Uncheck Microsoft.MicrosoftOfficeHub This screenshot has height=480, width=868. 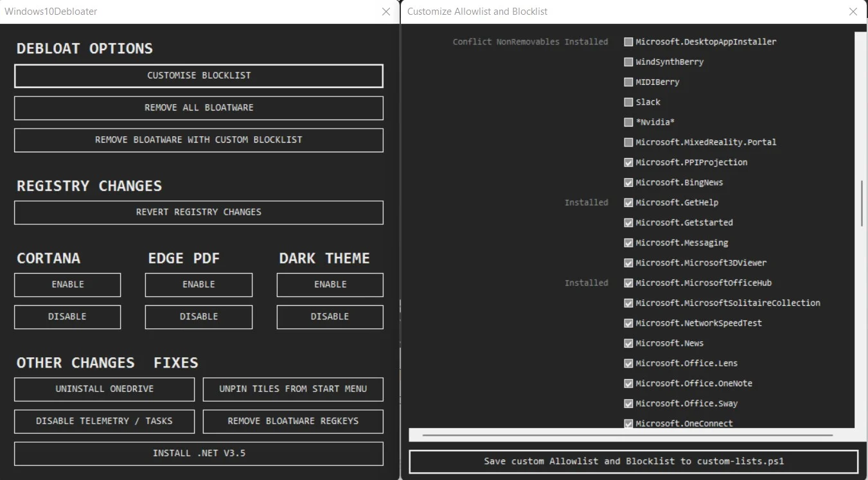[628, 283]
